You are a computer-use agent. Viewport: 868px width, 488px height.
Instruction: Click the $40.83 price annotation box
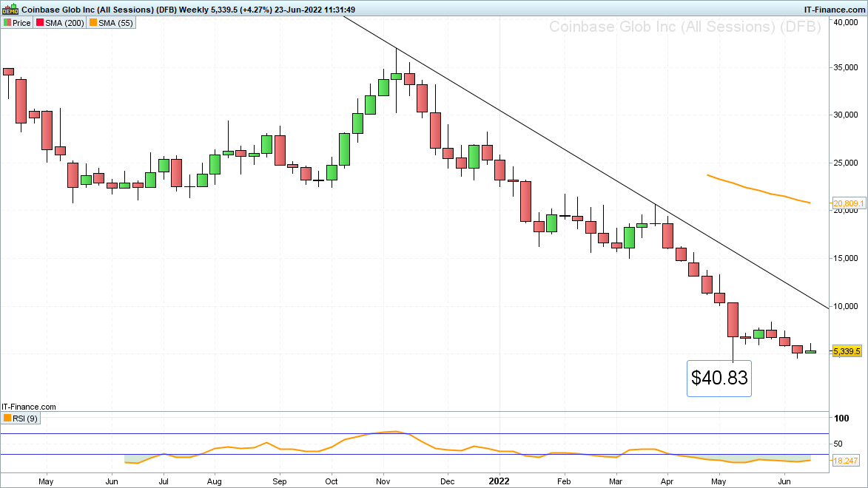[719, 379]
